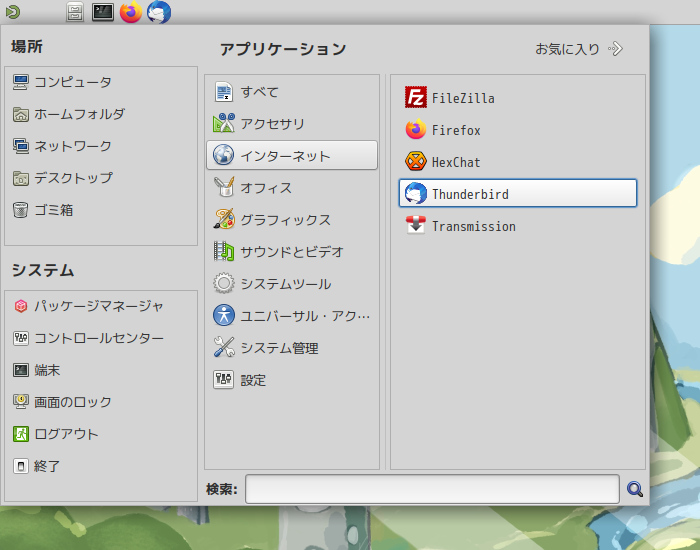Launch 端末 from the System list
Viewport: 700px width, 550px height.
101,370
